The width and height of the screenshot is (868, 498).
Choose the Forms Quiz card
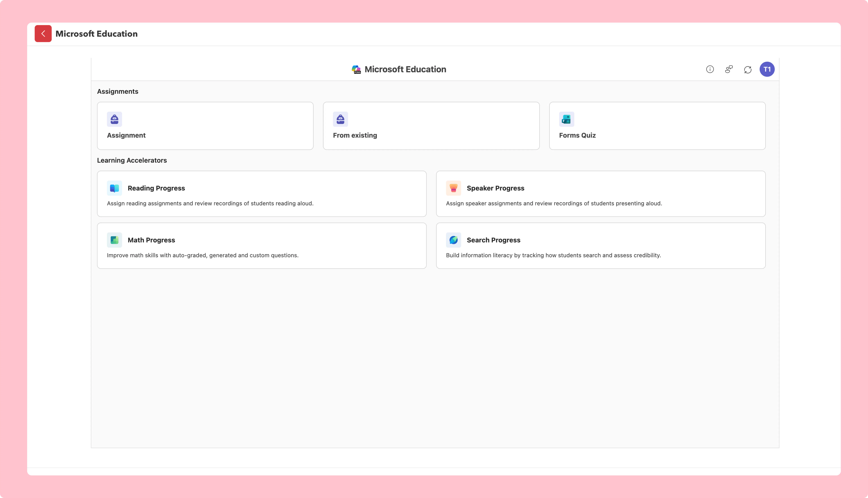pyautogui.click(x=657, y=126)
